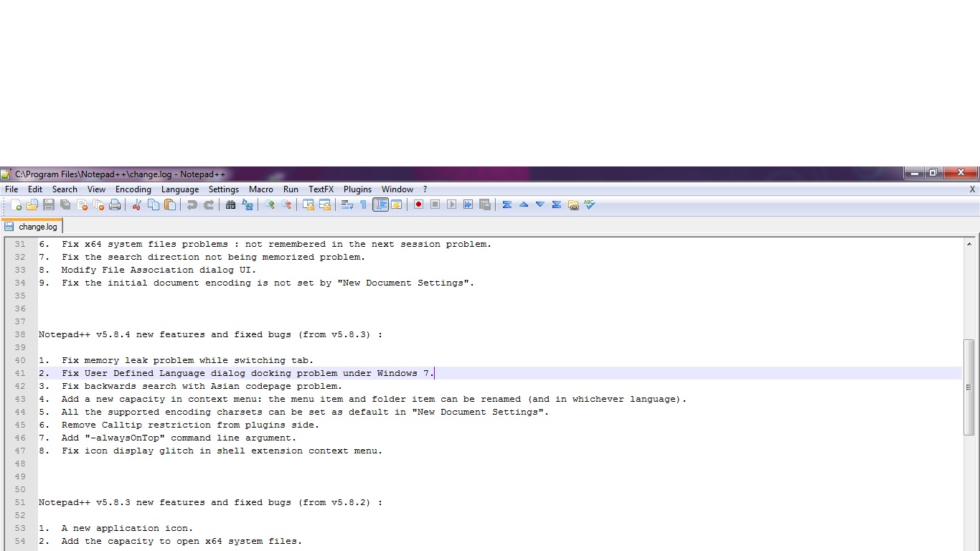Click the Notepad++ title bar icon
This screenshot has height=551, width=980.
coord(6,174)
